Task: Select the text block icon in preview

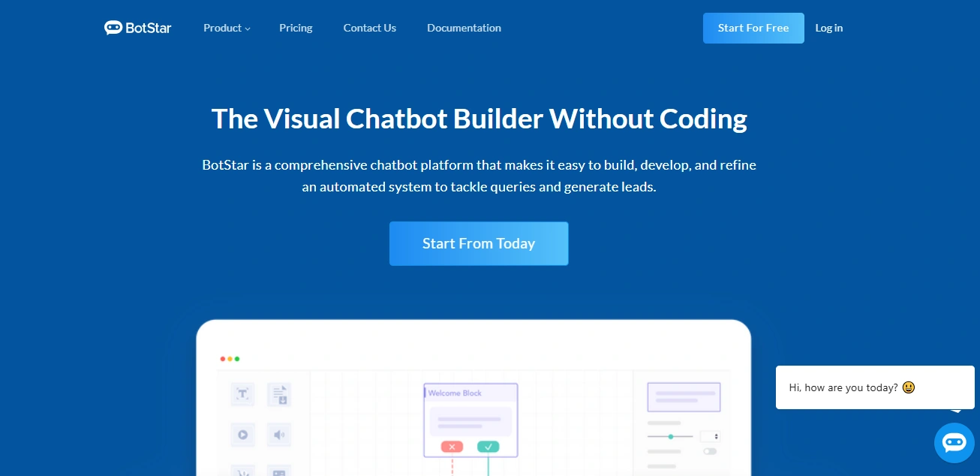Action: point(242,394)
